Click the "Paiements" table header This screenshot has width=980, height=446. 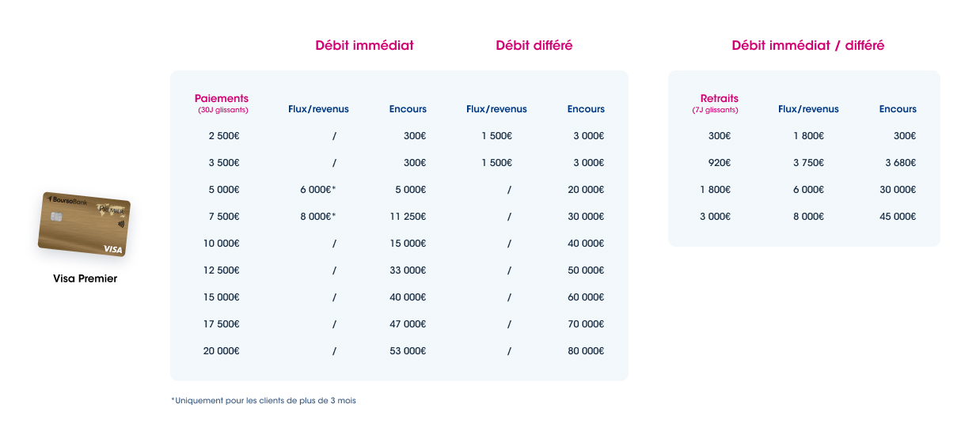click(x=222, y=99)
